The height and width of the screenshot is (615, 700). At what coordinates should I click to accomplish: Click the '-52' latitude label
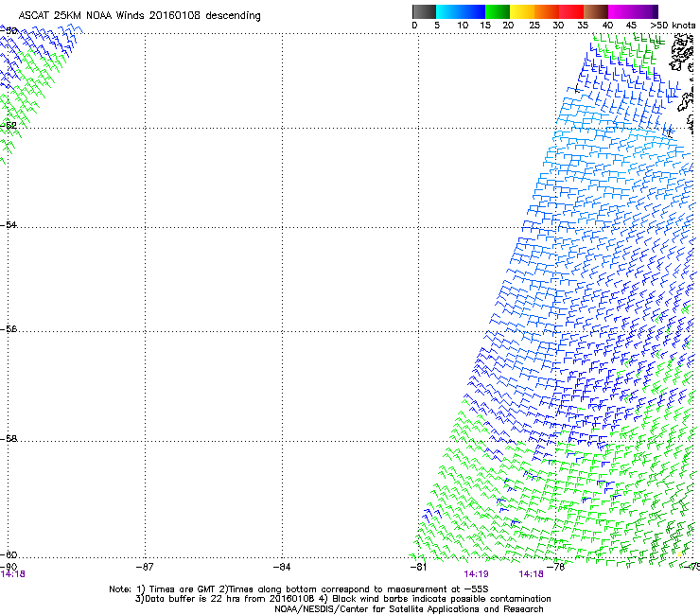[9, 126]
